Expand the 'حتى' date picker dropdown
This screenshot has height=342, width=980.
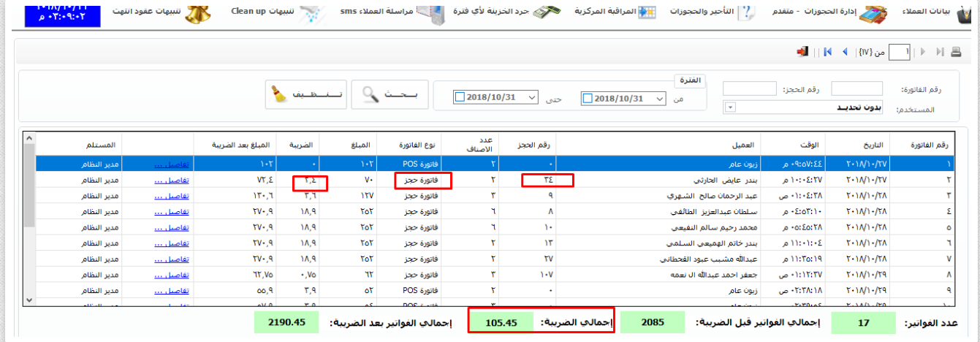[x=531, y=99]
